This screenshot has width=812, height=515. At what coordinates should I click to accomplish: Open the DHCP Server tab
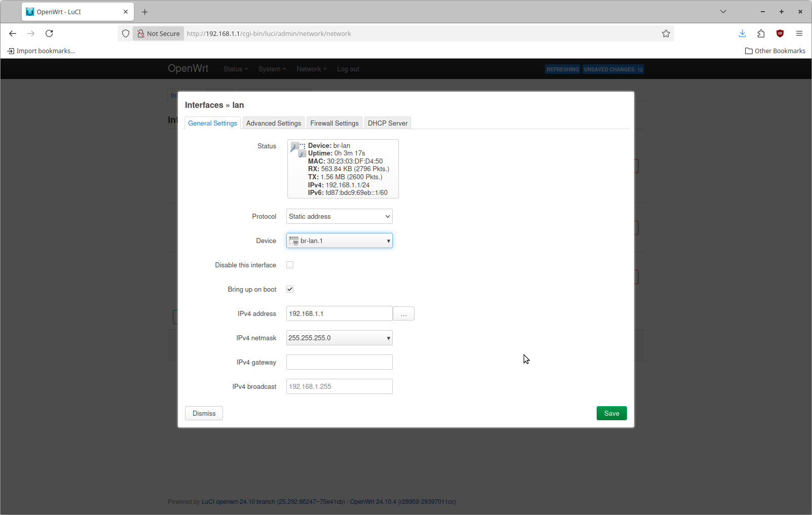[387, 123]
